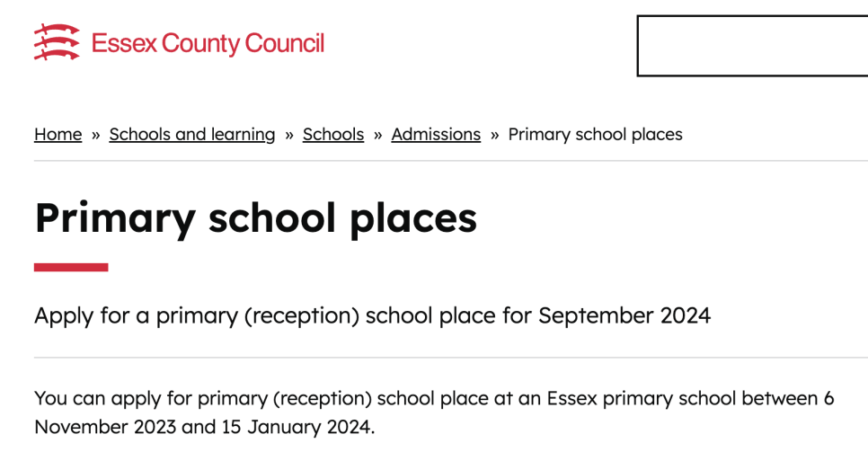Select the Admissions breadcrumb link
The width and height of the screenshot is (868, 452).
(x=436, y=135)
